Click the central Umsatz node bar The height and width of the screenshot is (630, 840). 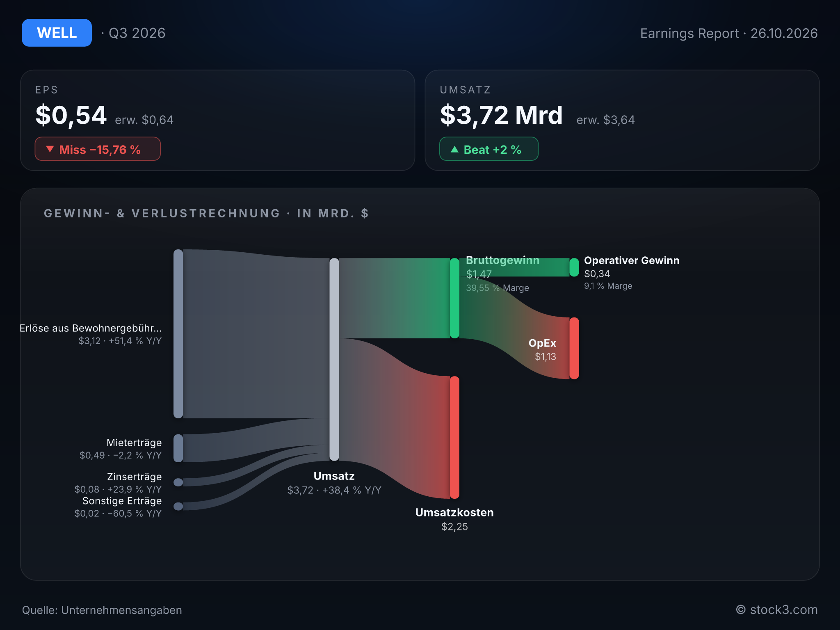click(x=334, y=359)
